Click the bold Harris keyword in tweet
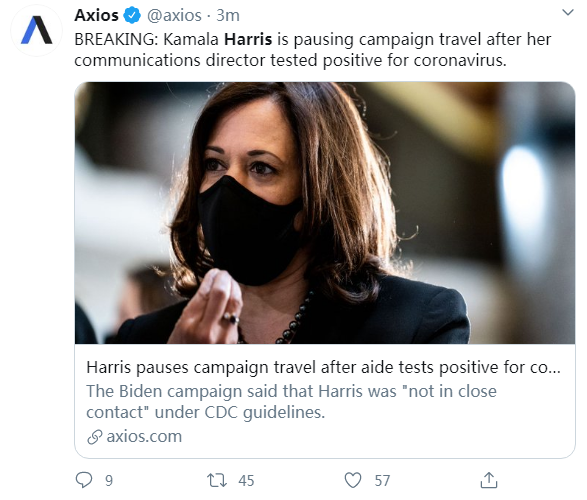587x500 pixels. tap(248, 39)
